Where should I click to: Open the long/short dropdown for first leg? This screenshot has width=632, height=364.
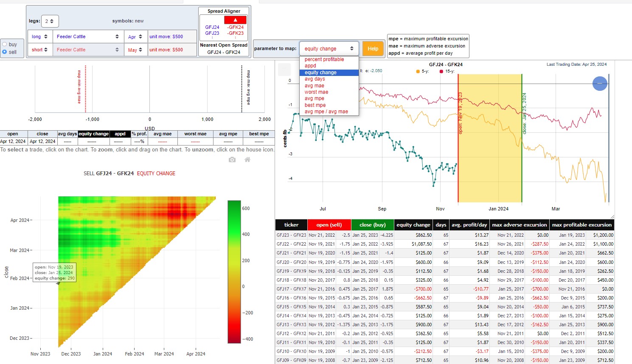[x=40, y=36]
